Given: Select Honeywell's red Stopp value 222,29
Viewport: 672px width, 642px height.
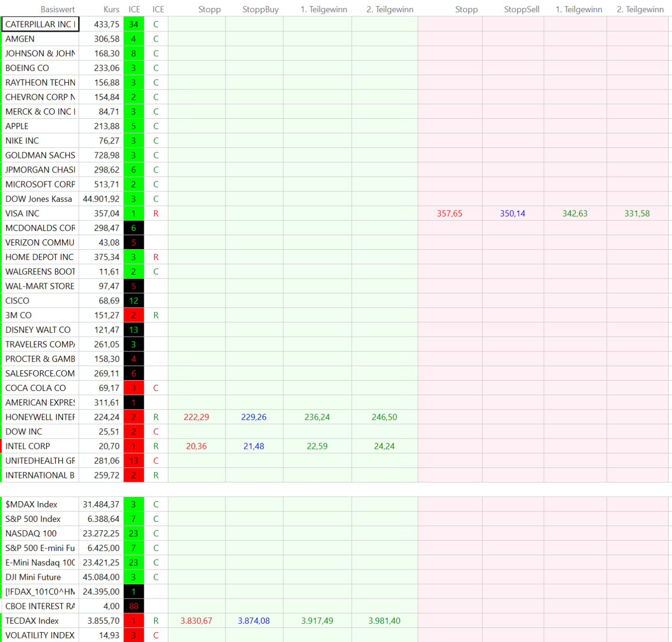Looking at the screenshot, I should 196,417.
